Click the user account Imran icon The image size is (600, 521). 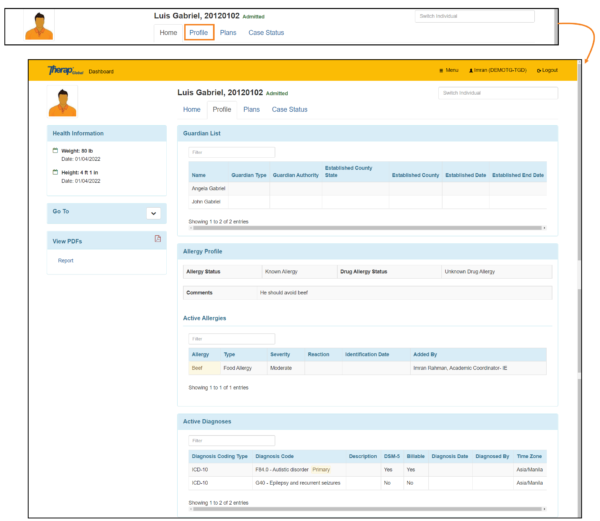click(x=471, y=71)
